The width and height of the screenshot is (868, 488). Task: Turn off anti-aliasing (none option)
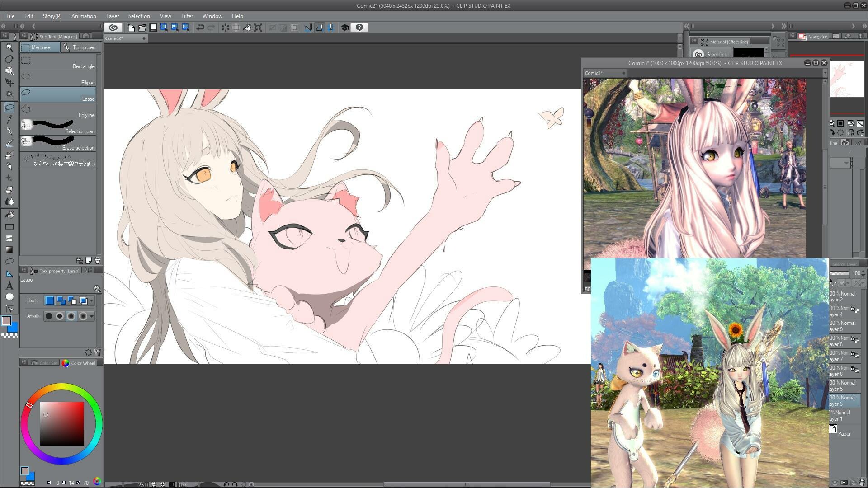(x=49, y=316)
